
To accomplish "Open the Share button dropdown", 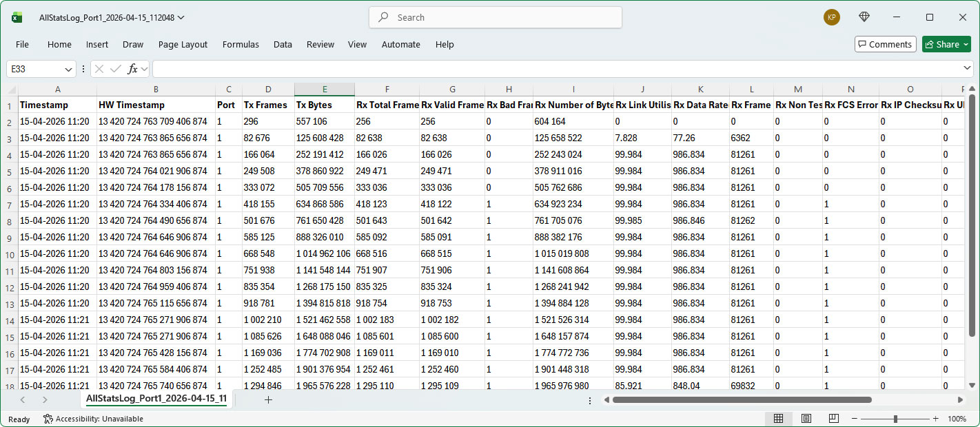I will [966, 44].
